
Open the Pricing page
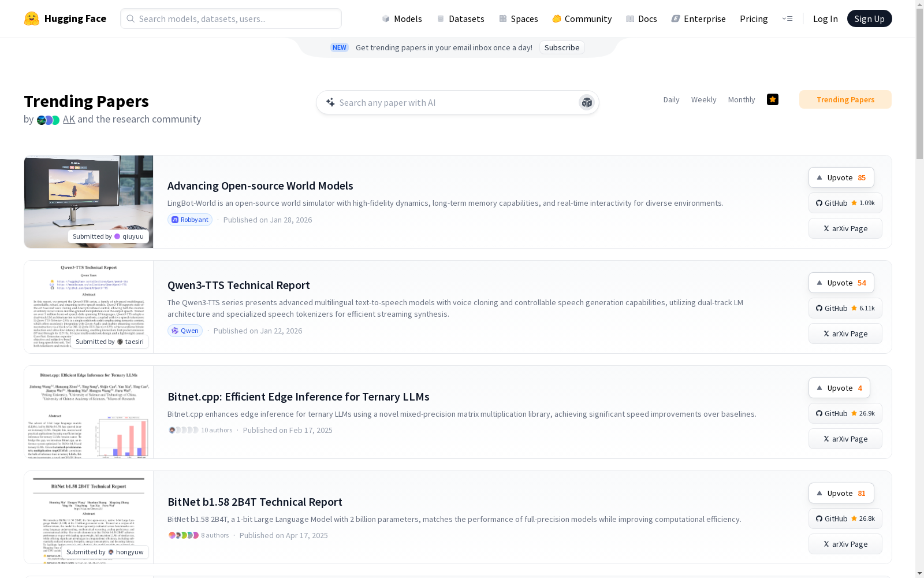[754, 18]
